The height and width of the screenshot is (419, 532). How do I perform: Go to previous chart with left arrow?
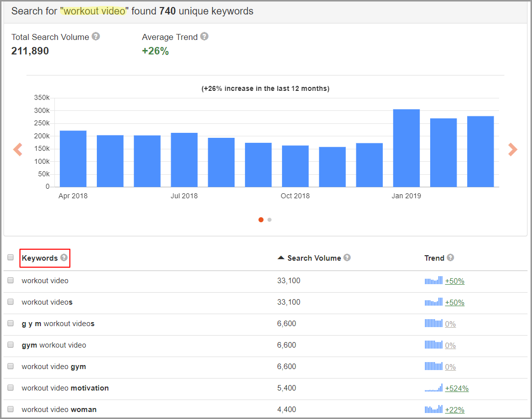tap(17, 149)
